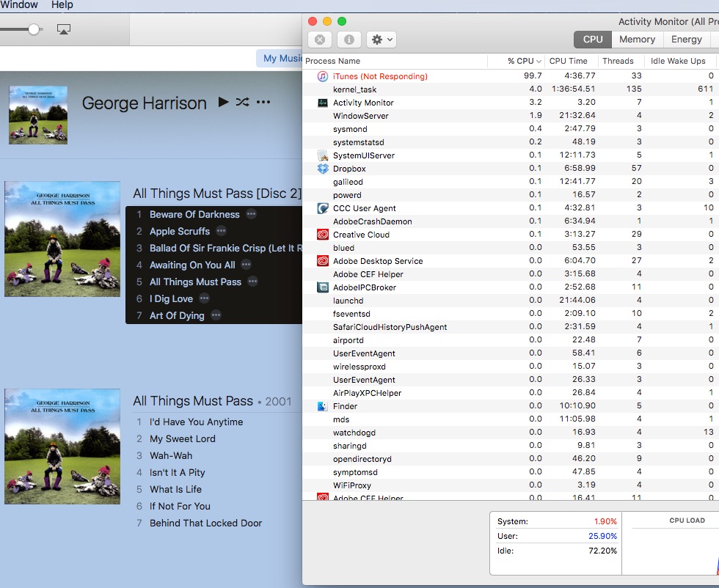Click the Finder process icon
Screen dimensions: 719x588
coord(323,406)
